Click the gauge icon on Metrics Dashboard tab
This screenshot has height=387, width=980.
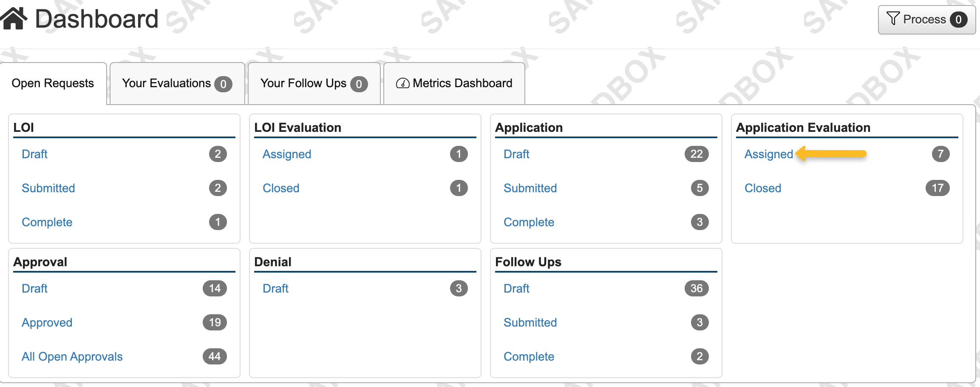(x=402, y=83)
